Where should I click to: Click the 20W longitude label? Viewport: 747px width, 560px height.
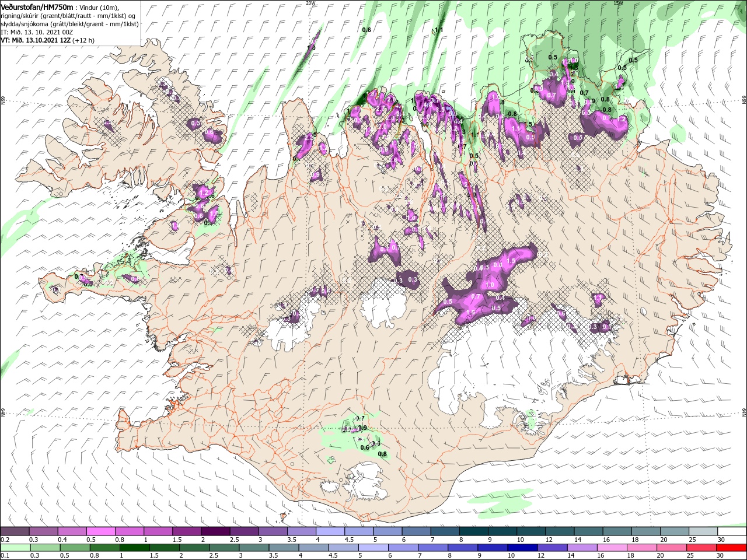(310, 3)
